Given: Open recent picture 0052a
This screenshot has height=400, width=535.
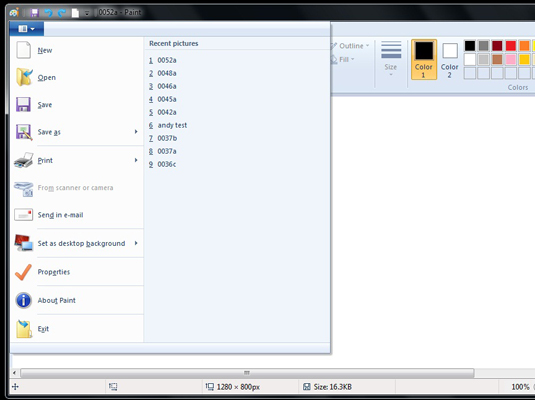Looking at the screenshot, I should 237,60.
